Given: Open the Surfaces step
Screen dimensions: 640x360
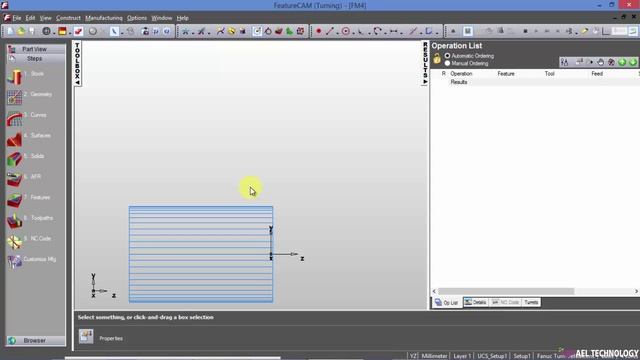Looking at the screenshot, I should coord(29,138).
